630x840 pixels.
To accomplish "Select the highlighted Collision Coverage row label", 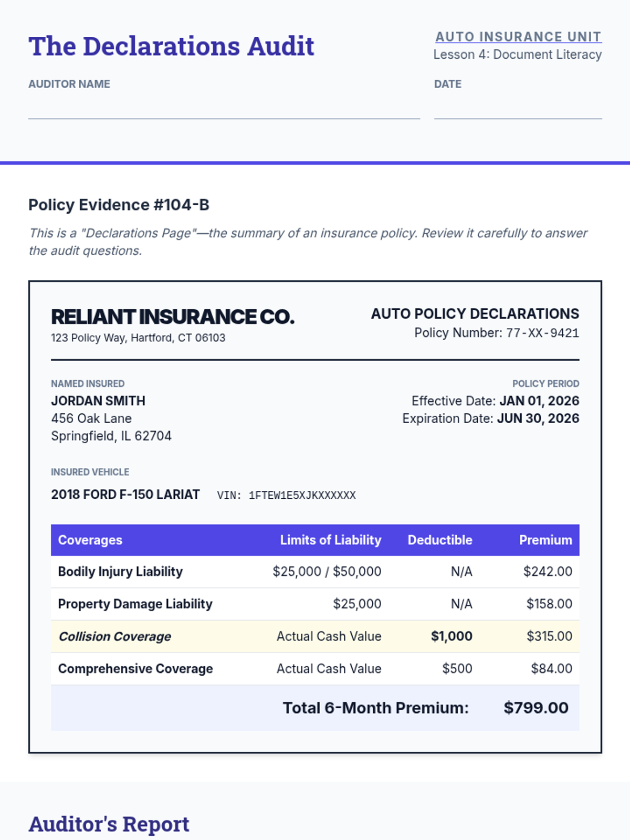I will 114,636.
